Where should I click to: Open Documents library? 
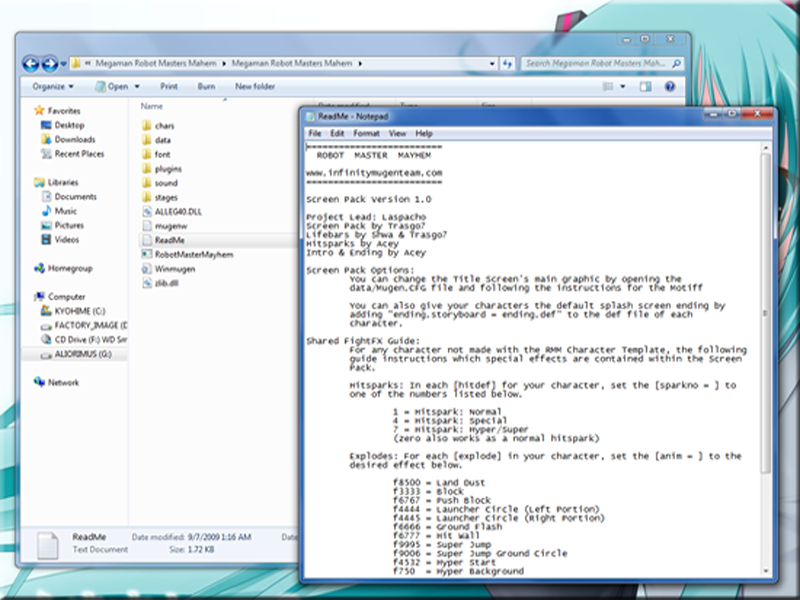(76, 196)
